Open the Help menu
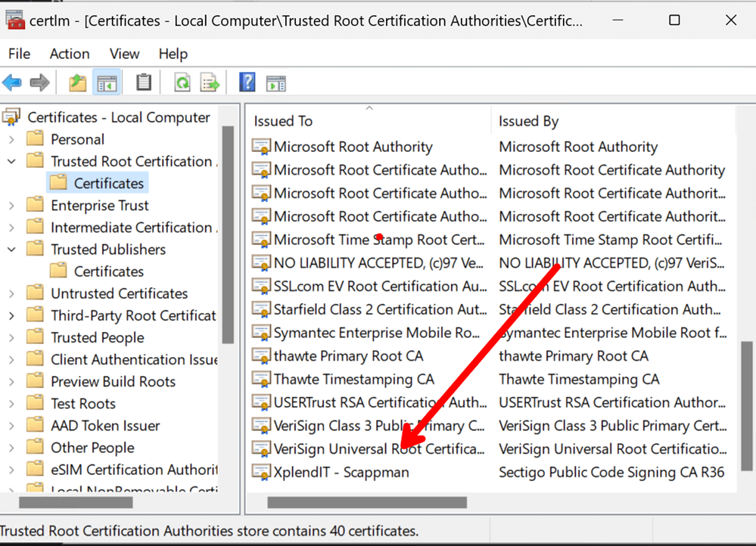This screenshot has width=756, height=546. pyautogui.click(x=173, y=54)
